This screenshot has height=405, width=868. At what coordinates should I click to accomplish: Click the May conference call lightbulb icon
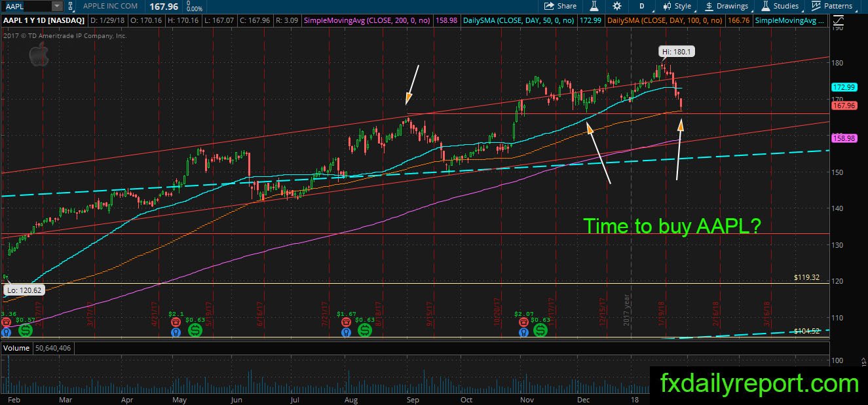click(175, 333)
